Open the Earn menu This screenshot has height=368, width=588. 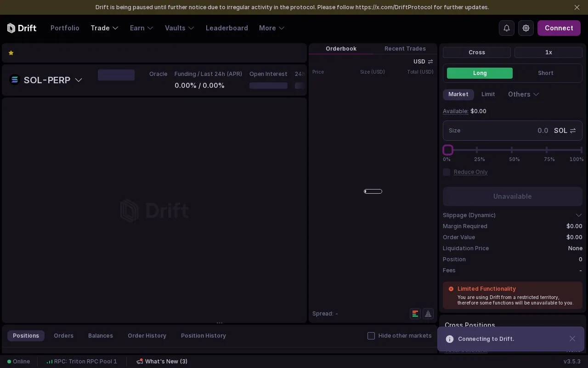pos(141,28)
